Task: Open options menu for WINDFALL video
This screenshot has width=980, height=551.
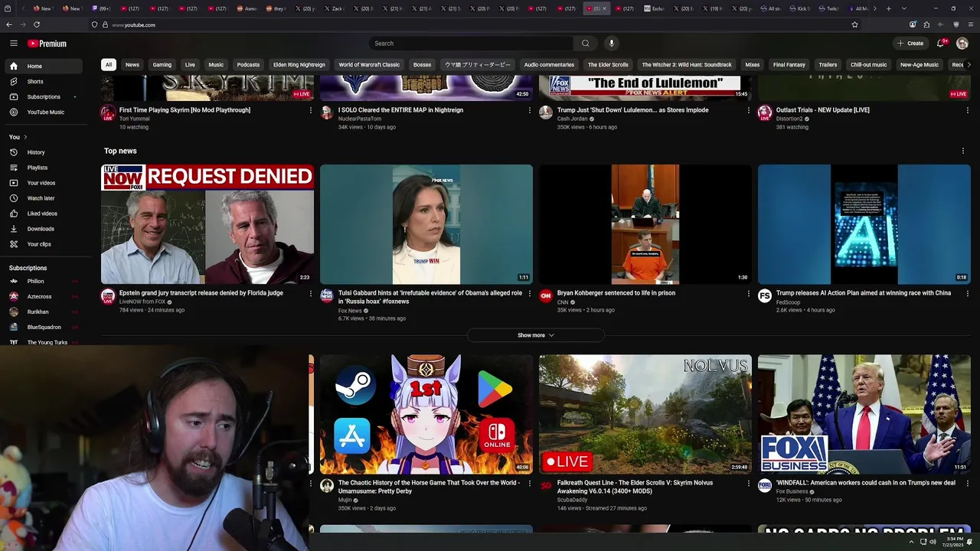Action: [968, 484]
